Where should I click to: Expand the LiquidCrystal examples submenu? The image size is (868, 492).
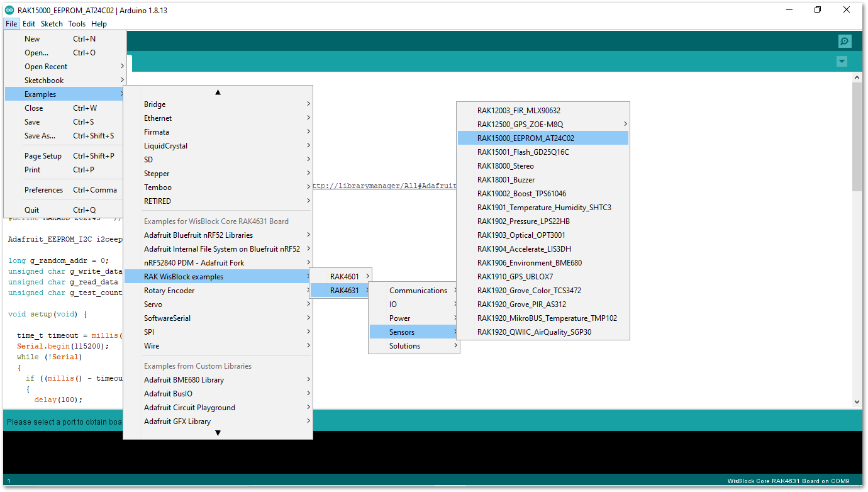coord(218,146)
